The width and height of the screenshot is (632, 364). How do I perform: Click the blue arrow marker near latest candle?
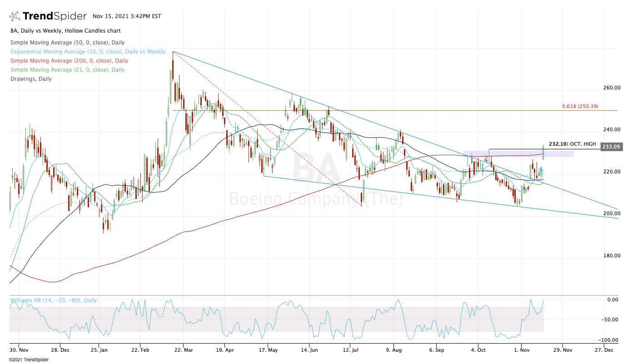pos(542,170)
